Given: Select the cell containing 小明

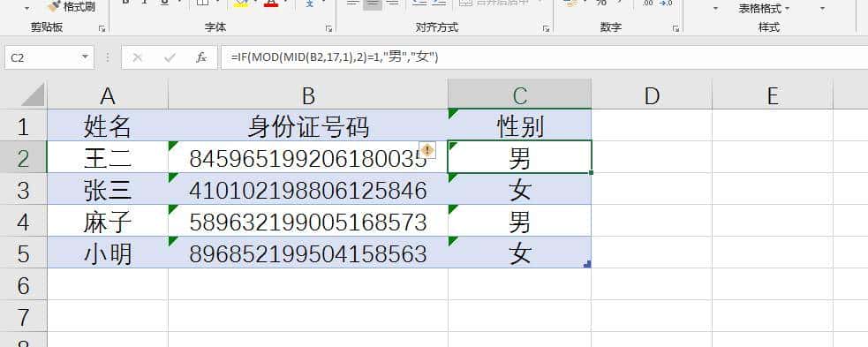Looking at the screenshot, I should tap(108, 253).
